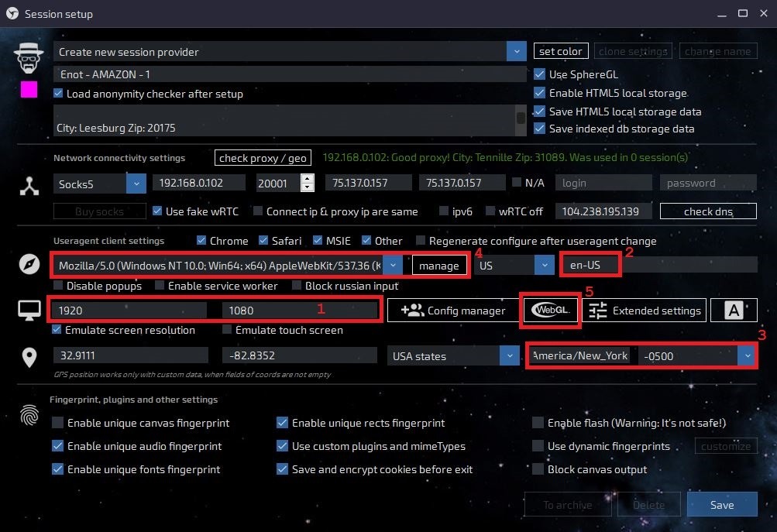Open Socks5 proxy type dropdown
Viewport: 777px width, 532px height.
[136, 184]
